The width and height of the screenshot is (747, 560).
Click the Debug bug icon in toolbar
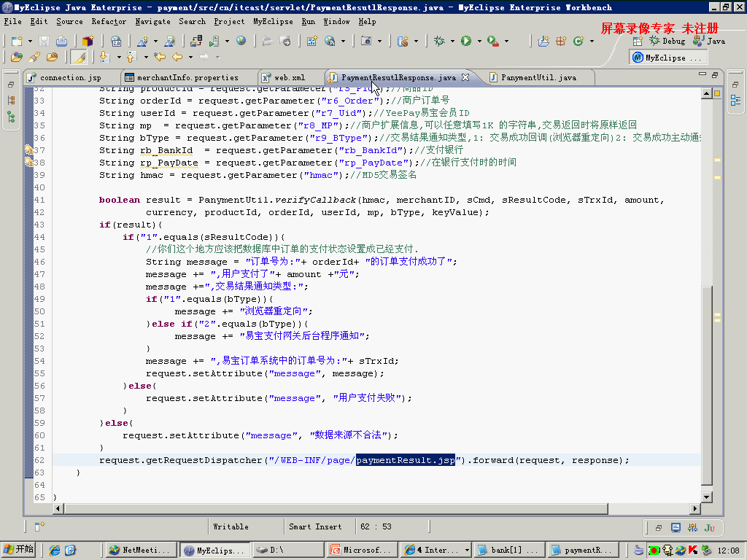pos(439,42)
